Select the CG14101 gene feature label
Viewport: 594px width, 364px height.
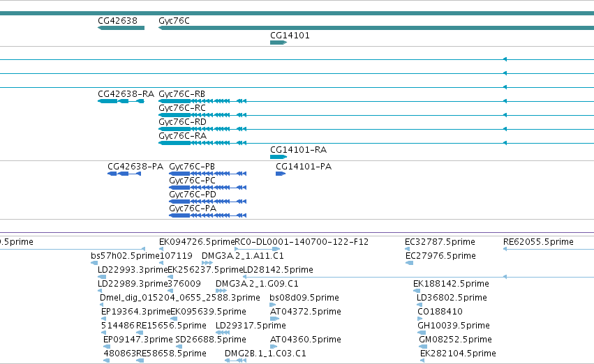(290, 36)
